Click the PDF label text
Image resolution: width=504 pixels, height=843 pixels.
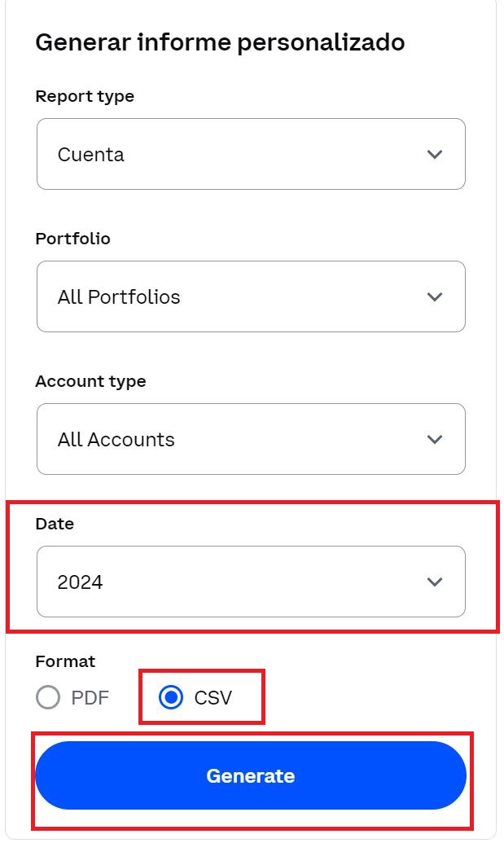click(x=90, y=698)
